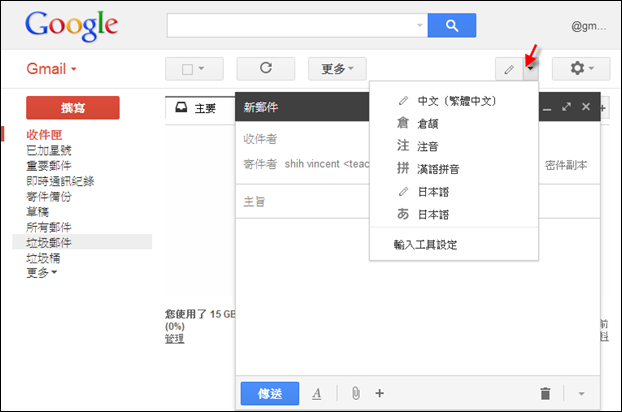Select 倉頡 input method

click(x=453, y=124)
